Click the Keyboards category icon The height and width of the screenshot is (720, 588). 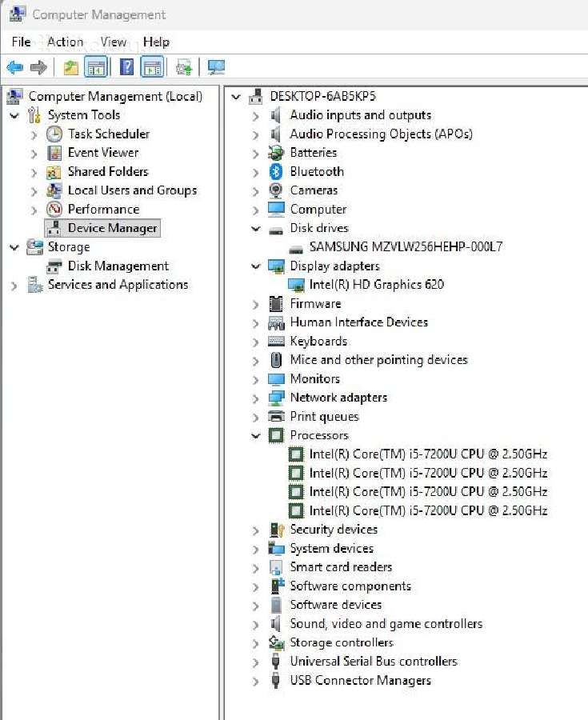[276, 341]
